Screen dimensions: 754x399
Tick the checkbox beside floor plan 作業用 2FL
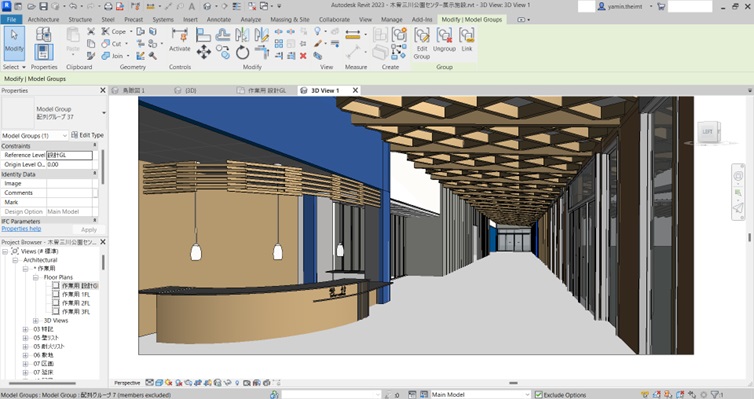56,303
